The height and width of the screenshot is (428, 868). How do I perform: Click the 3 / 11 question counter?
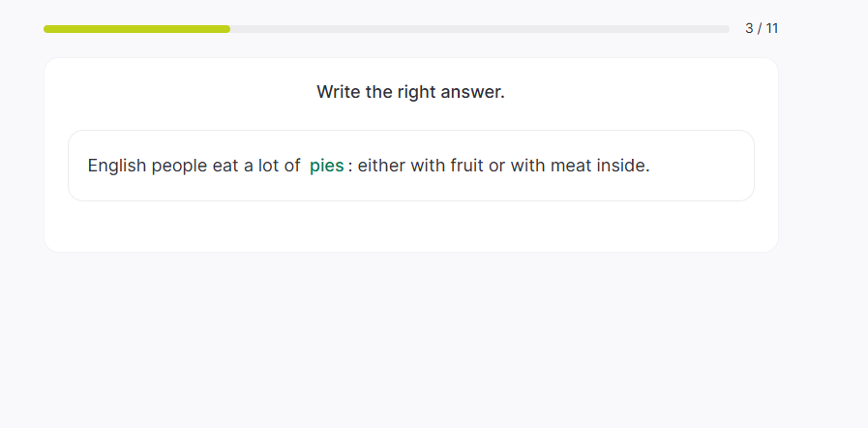761,28
